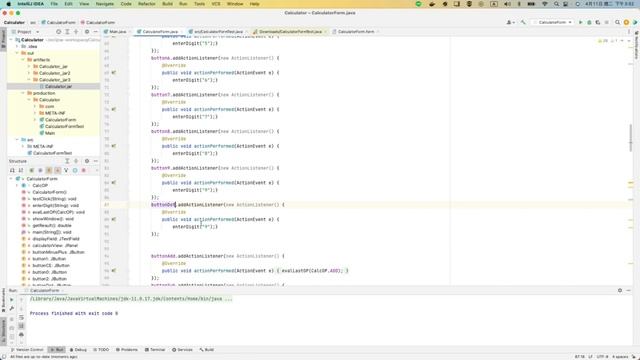Viewport: 640px width, 360px height.
Task: Select displayField: JTextField in Structure
Action: [56, 239]
